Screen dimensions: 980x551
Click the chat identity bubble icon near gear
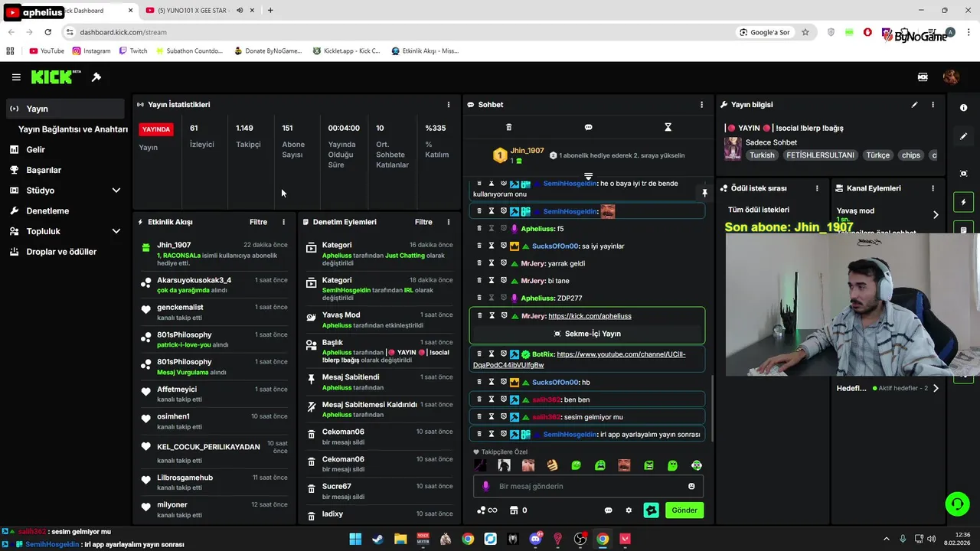609,510
